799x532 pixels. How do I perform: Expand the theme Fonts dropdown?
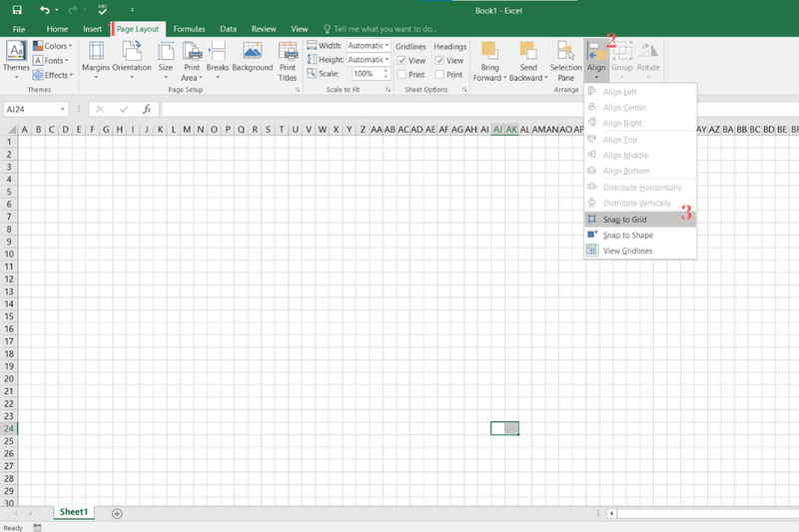point(52,60)
